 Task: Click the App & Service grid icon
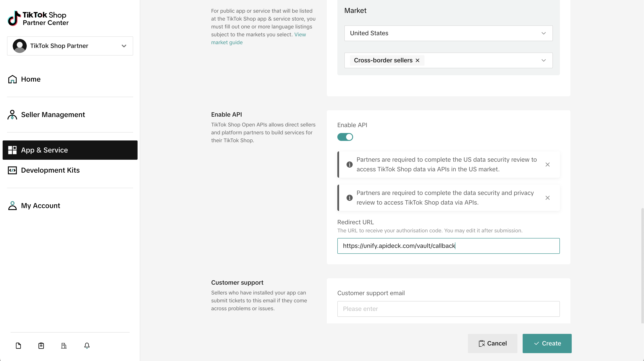point(12,150)
